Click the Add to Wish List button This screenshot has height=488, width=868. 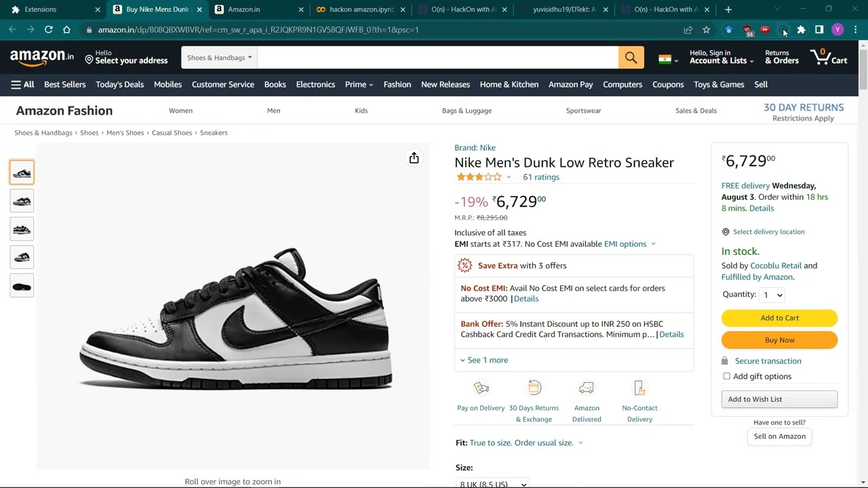pyautogui.click(x=780, y=399)
